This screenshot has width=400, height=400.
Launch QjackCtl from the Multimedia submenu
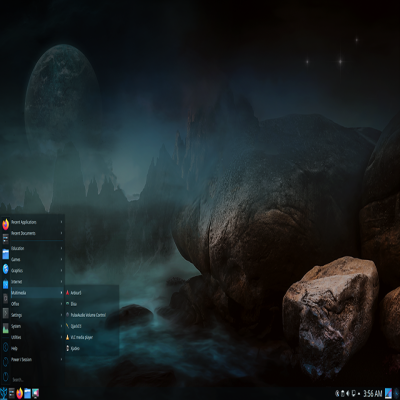point(92,326)
